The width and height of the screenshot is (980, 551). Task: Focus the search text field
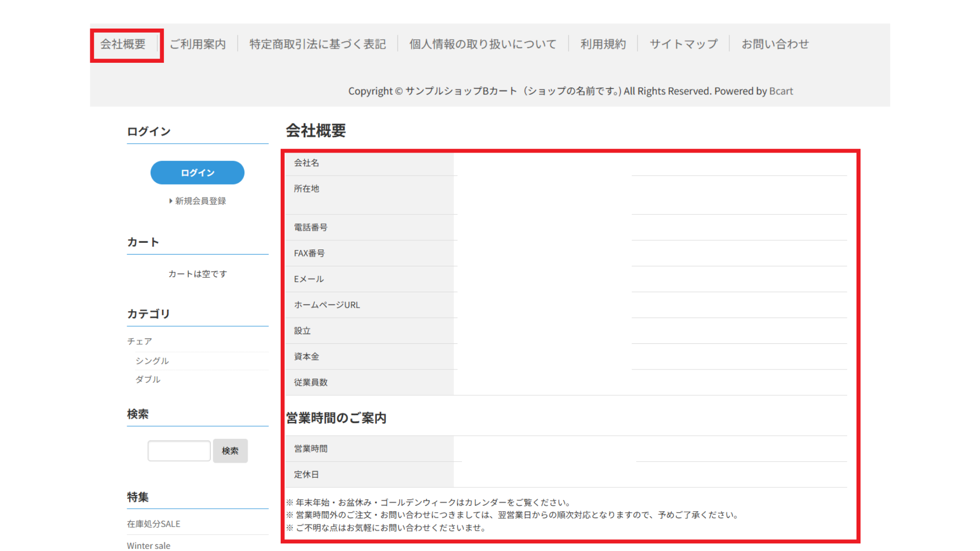click(x=179, y=451)
